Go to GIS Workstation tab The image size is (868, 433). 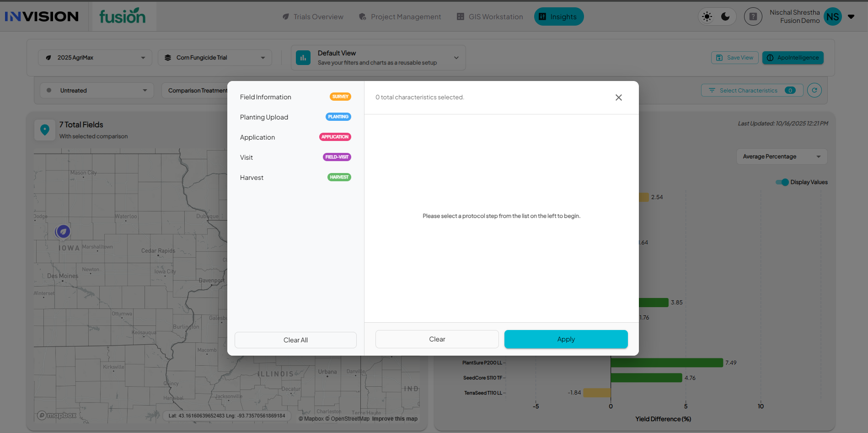click(x=490, y=17)
